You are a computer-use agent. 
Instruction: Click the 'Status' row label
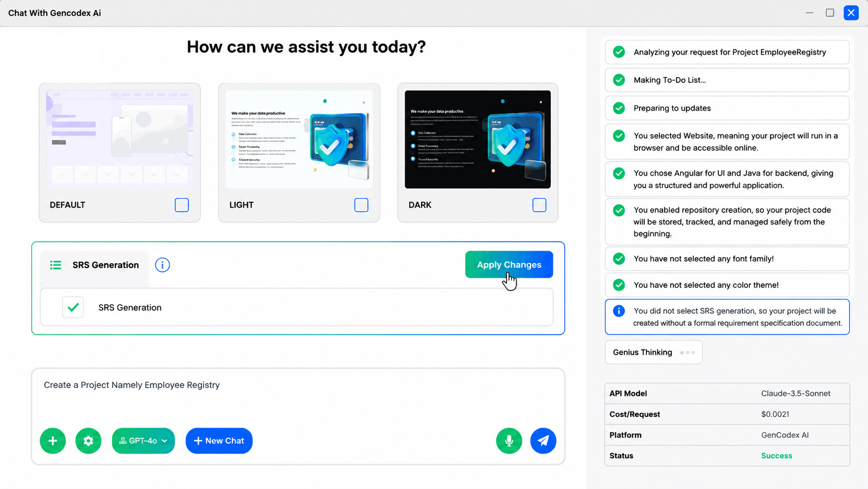(621, 456)
